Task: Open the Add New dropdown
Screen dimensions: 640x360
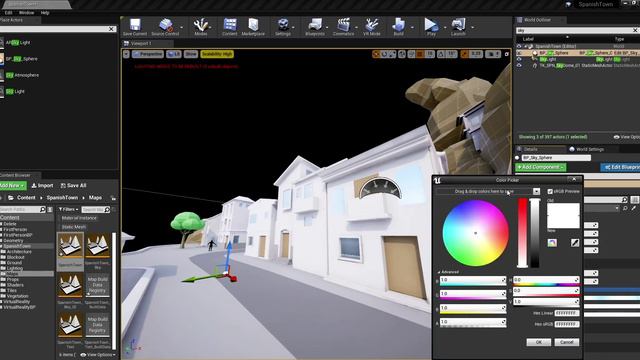Action: [x=12, y=185]
